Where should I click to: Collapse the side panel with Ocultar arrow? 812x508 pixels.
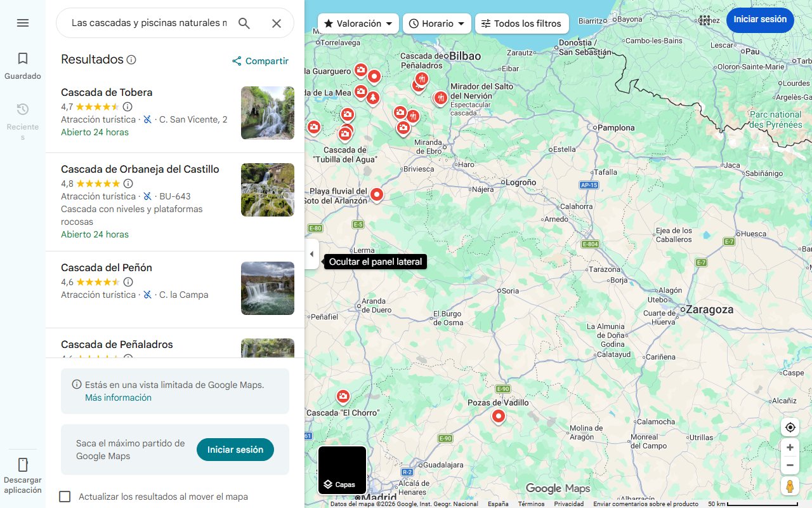[x=311, y=254]
